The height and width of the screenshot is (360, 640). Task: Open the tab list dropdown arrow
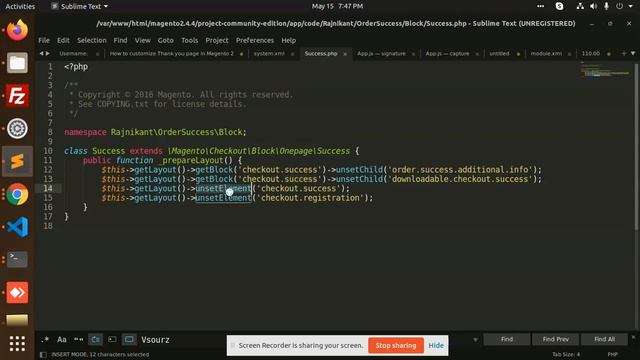pyautogui.click(x=633, y=53)
